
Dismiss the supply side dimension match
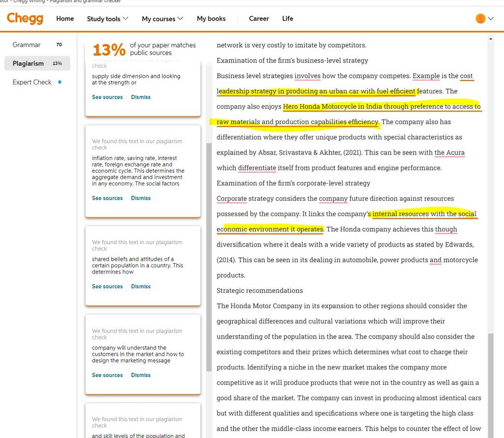[141, 97]
